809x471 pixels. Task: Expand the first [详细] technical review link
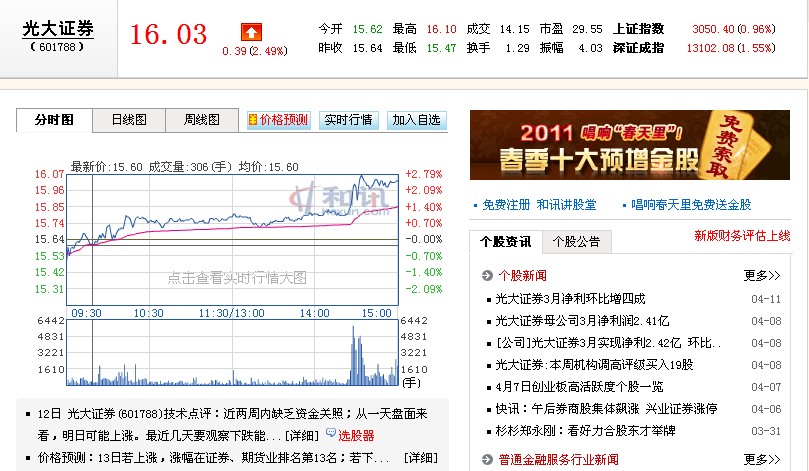pyautogui.click(x=302, y=436)
